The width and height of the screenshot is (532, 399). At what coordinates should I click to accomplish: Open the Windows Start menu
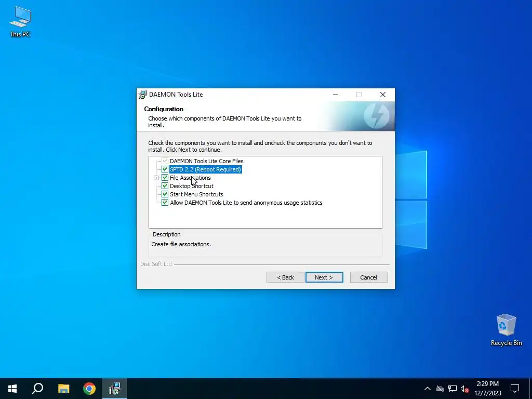[x=12, y=389]
